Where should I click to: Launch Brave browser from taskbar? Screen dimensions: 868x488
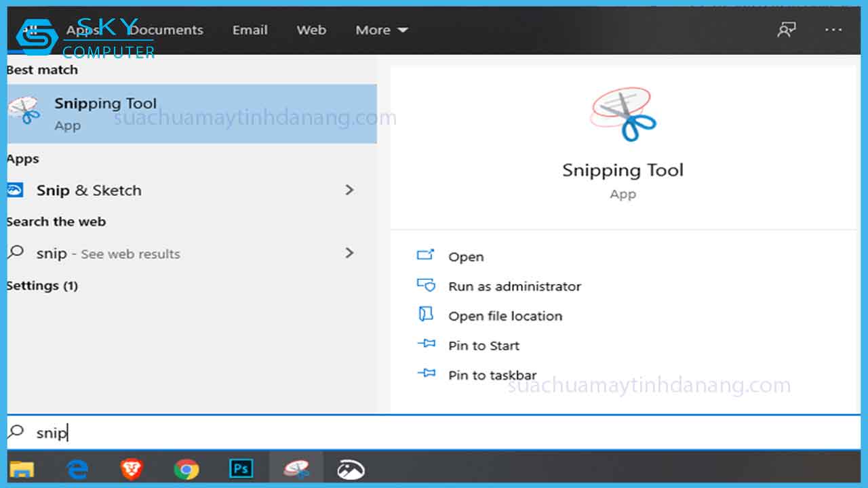(x=132, y=469)
